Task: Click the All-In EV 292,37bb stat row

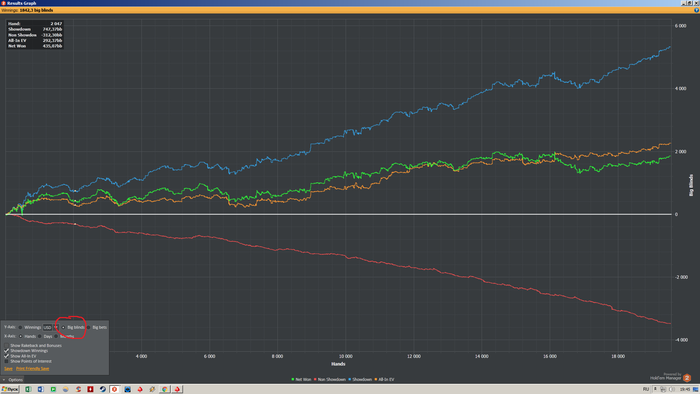Action: coord(35,40)
